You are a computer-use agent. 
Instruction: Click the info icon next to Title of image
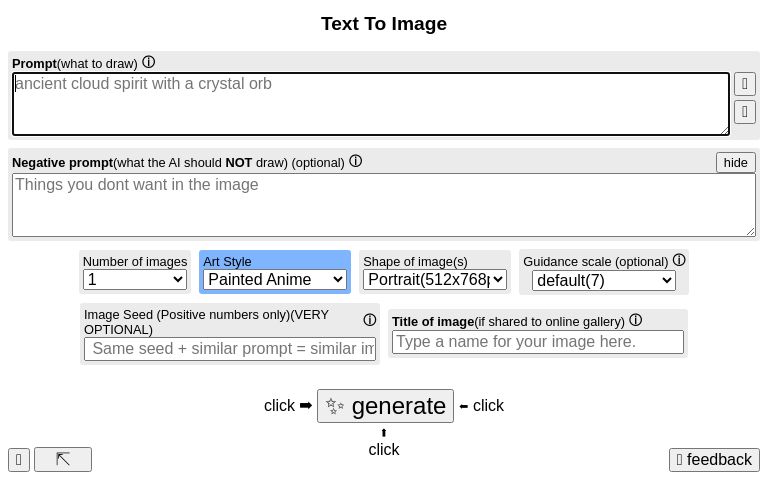pos(635,320)
